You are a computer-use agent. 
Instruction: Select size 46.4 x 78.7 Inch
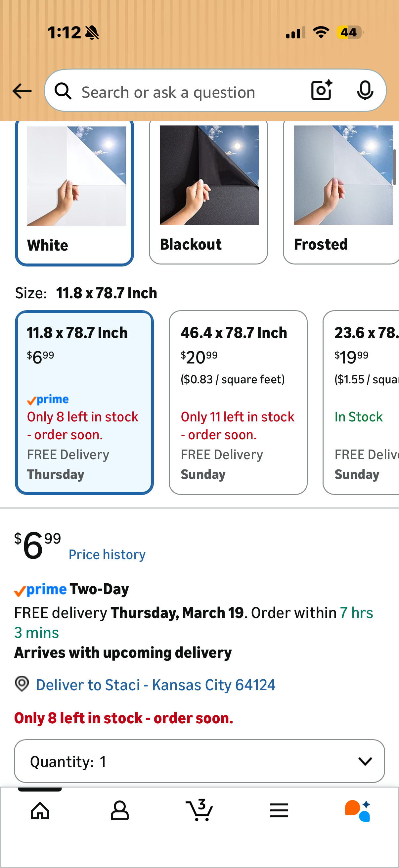(238, 402)
